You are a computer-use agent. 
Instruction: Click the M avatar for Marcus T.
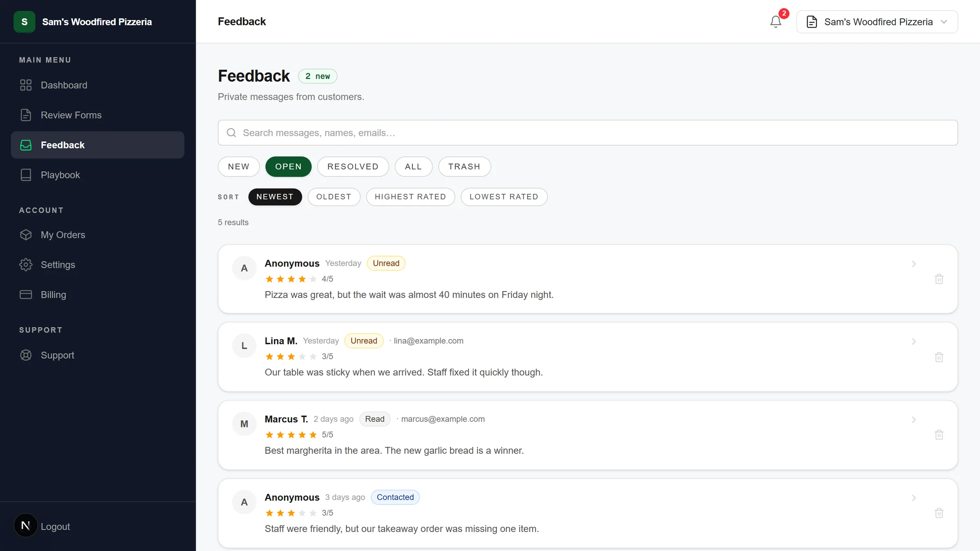[x=244, y=424]
